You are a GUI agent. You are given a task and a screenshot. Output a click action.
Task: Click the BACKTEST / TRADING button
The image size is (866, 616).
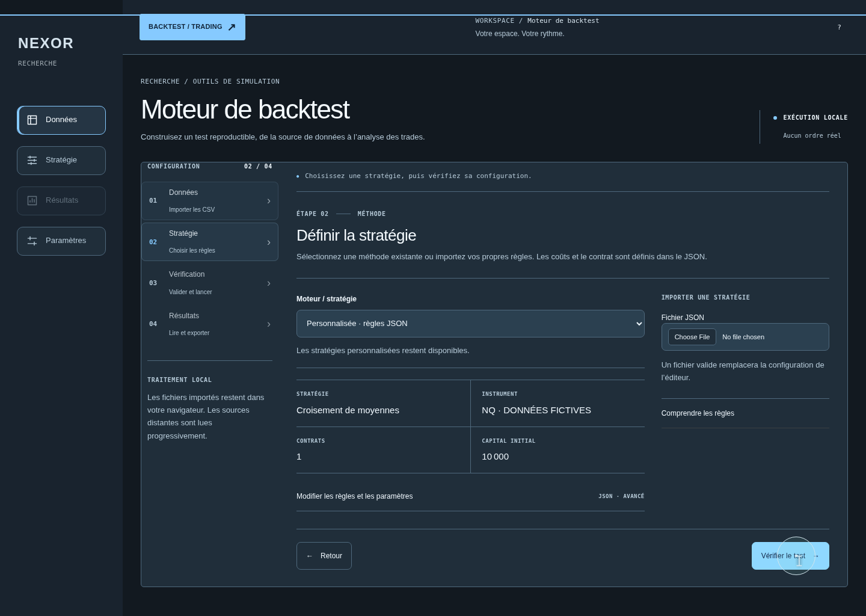pos(192,27)
